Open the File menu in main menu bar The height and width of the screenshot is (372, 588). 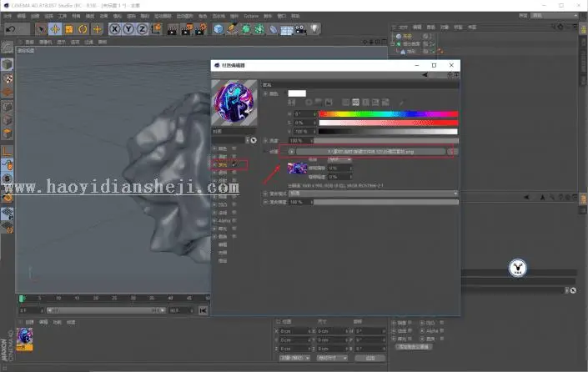8,16
